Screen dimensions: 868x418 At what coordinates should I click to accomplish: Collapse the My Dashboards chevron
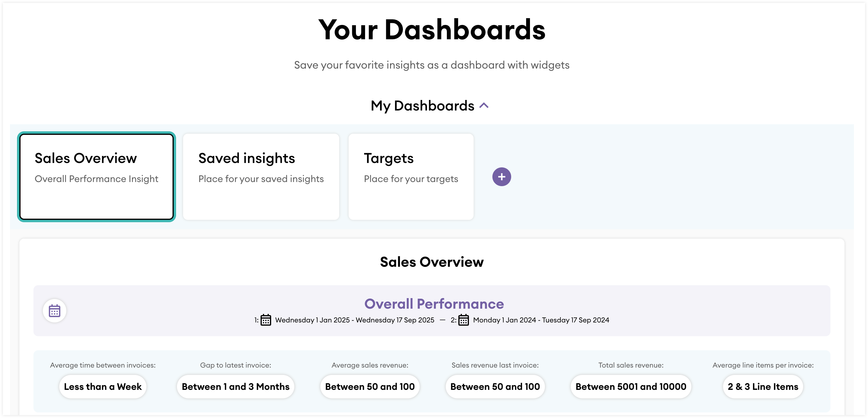click(484, 106)
